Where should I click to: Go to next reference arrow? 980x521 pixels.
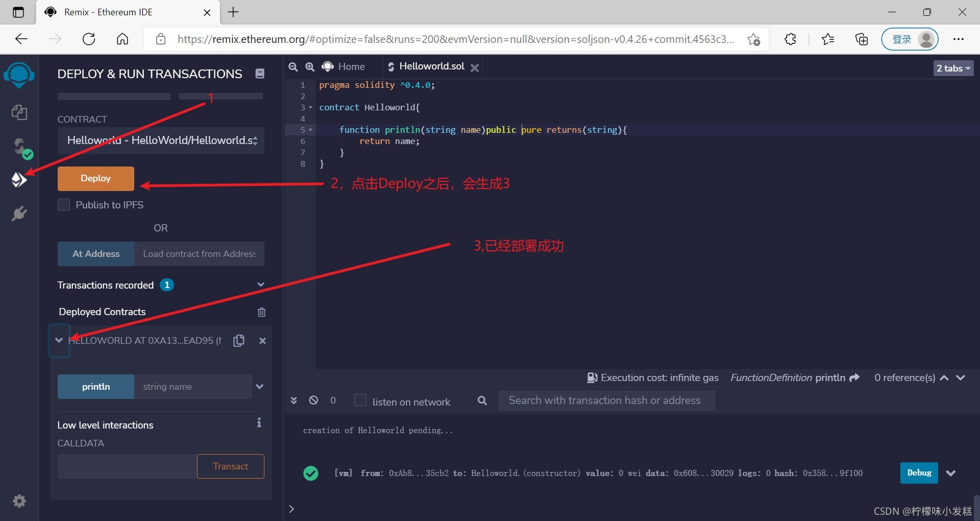coord(961,377)
